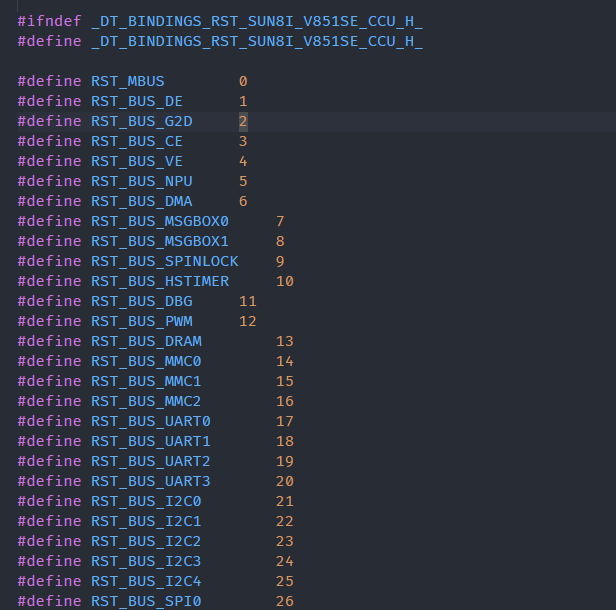616x610 pixels.
Task: Click header guard name after #ifndef
Action: pyautogui.click(x=257, y=21)
